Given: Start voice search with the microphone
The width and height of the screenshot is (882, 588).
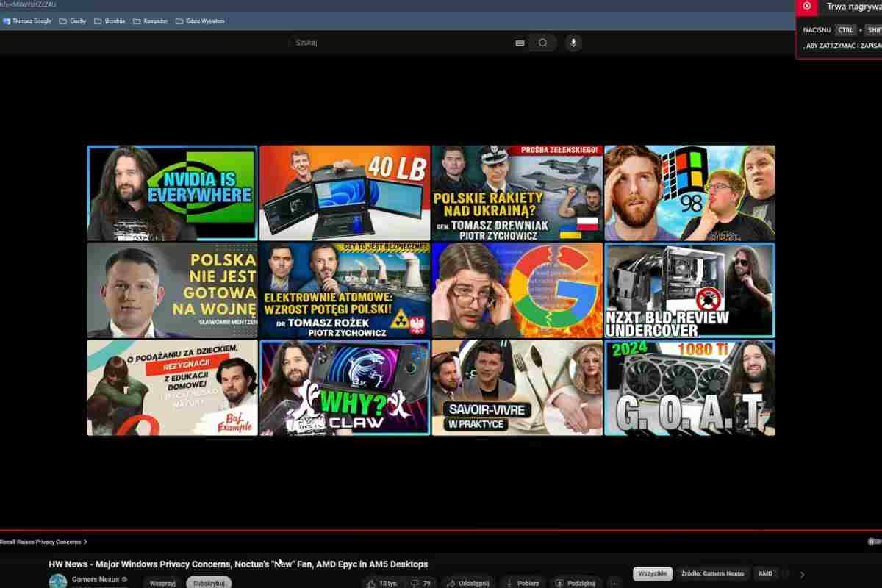Looking at the screenshot, I should point(573,43).
